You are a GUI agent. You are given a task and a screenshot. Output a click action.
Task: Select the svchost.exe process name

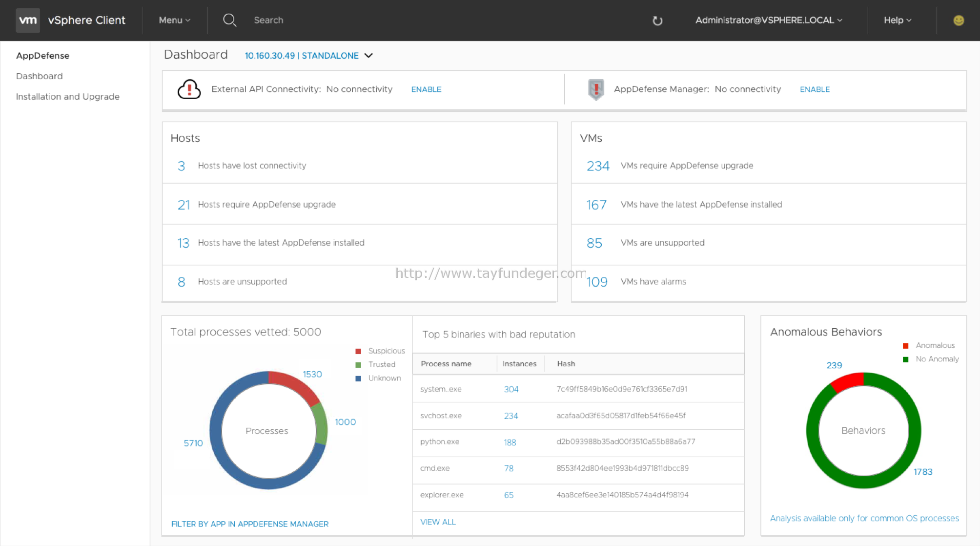441,416
